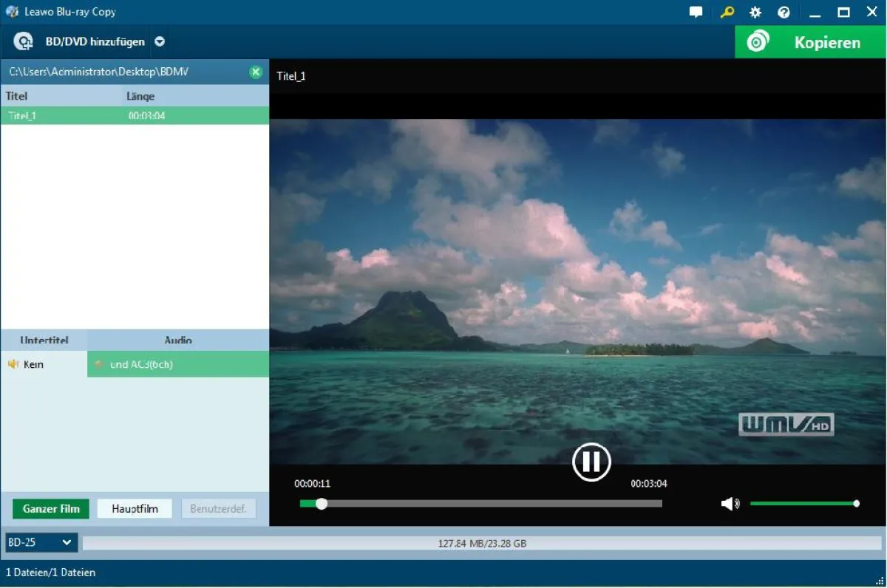The image size is (887, 588).
Task: Switch to the Audio tab
Action: pos(178,340)
